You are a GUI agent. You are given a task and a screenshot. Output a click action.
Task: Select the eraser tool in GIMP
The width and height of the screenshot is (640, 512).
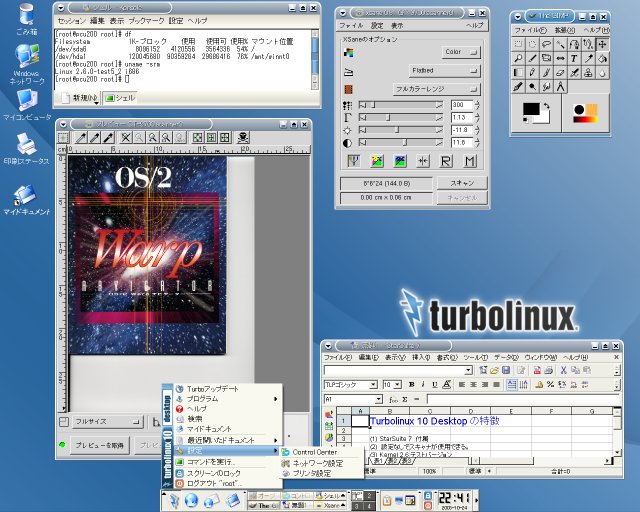[560, 73]
